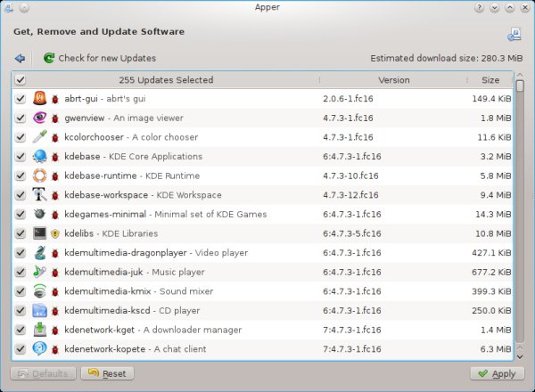Click the kdebase globe icon
The image size is (535, 392).
click(39, 157)
